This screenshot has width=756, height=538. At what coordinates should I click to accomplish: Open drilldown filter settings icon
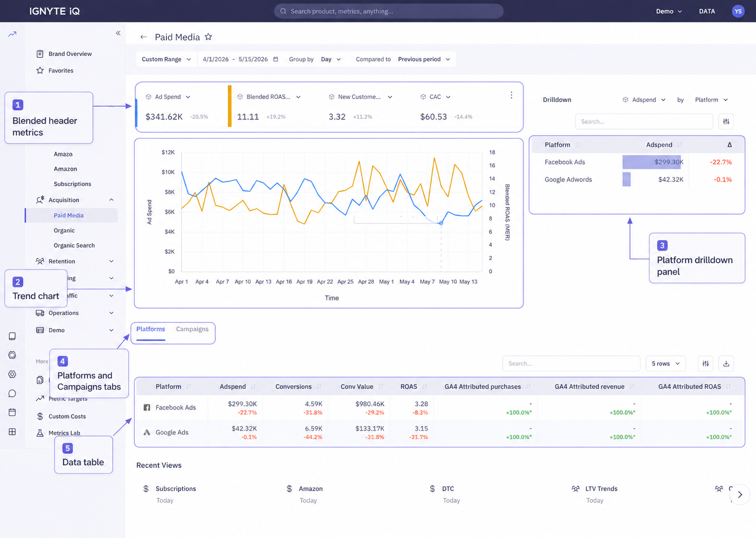click(726, 122)
